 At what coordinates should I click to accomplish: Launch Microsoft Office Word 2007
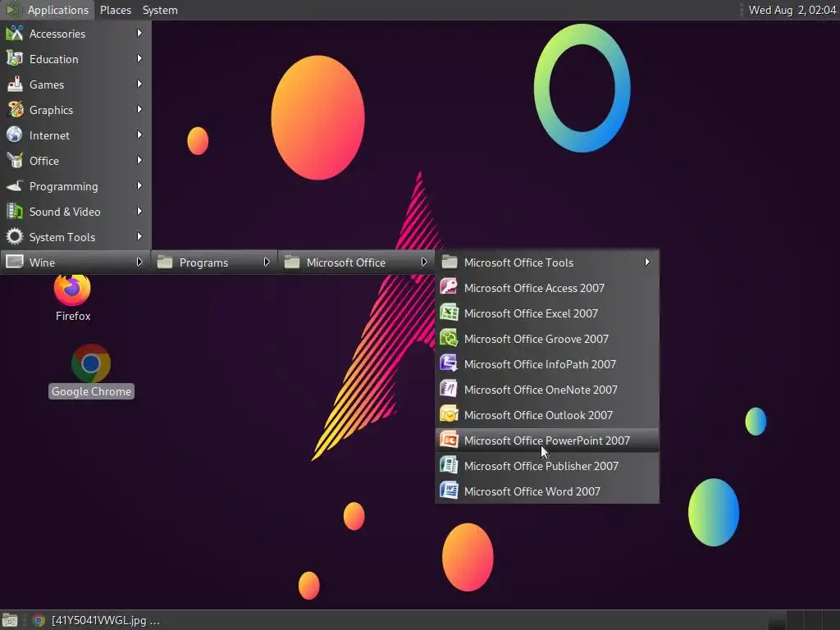547,491
